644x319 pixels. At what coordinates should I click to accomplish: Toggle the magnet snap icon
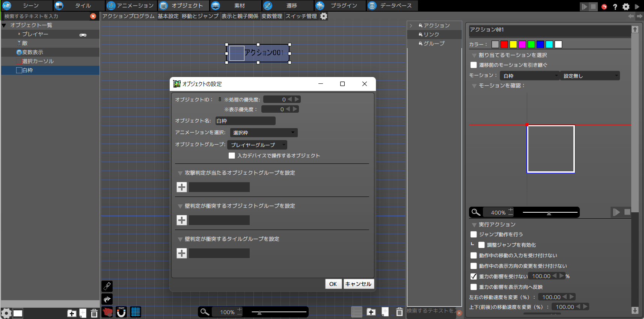(x=121, y=312)
